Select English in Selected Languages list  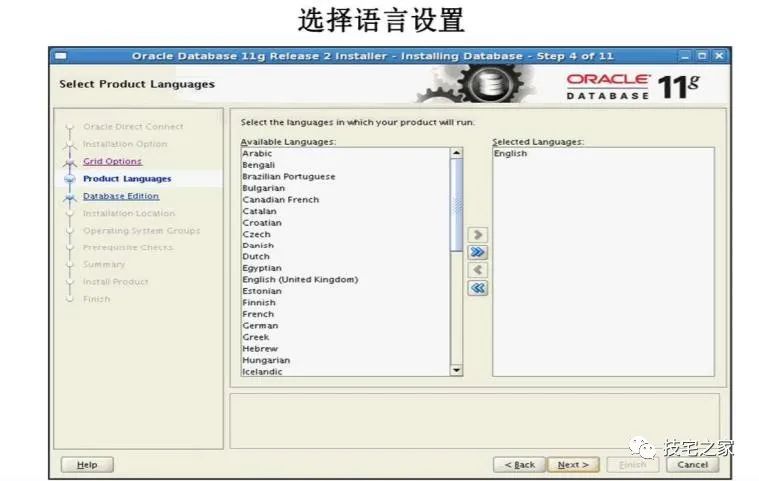pos(603,153)
